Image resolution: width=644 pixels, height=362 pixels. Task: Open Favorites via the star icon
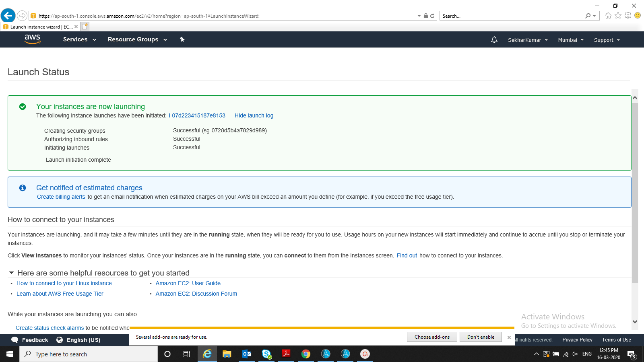click(x=618, y=16)
